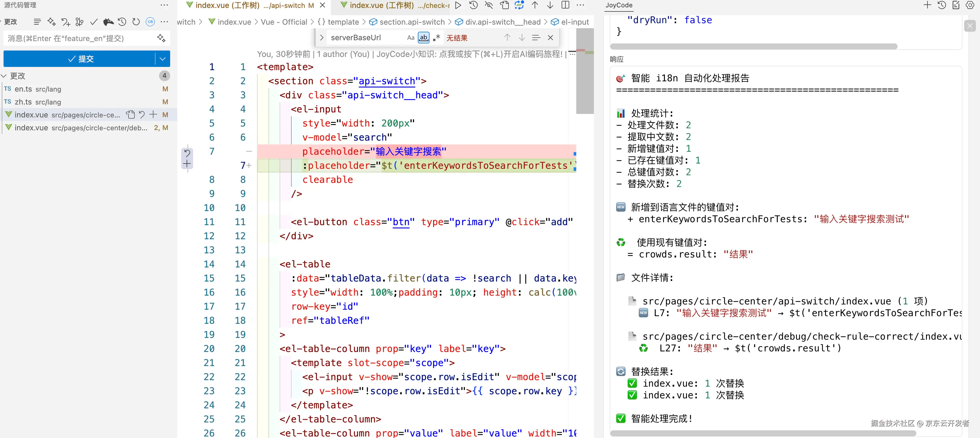
Task: Toggle case sensitivity in the search bar
Action: pos(410,37)
